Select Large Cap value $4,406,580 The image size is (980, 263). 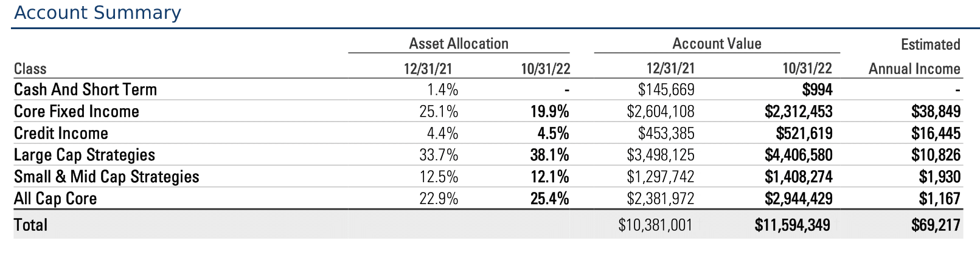(x=798, y=155)
